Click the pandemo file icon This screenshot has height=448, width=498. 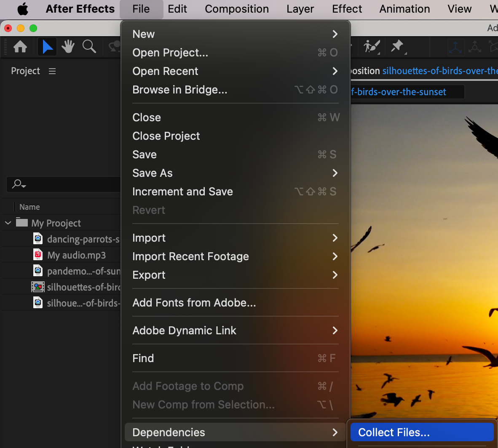tap(38, 270)
